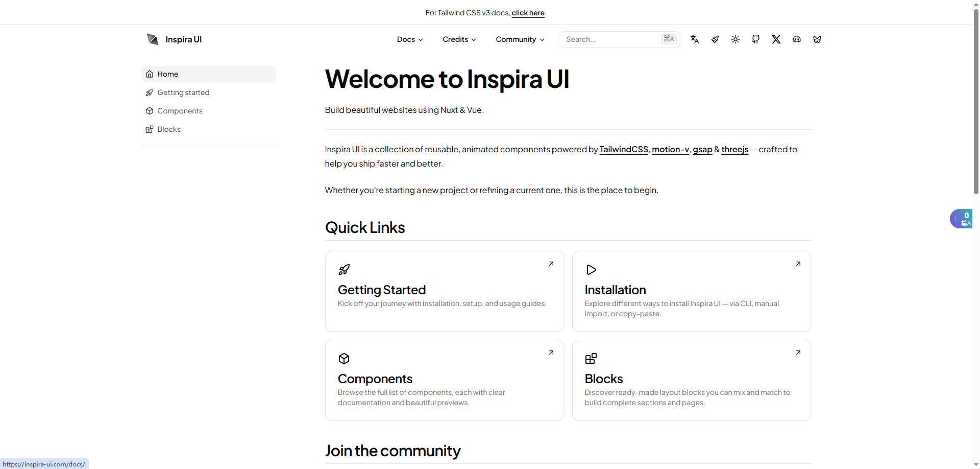980x469 pixels.
Task: Select Blocks in the sidebar
Action: pyautogui.click(x=209, y=129)
